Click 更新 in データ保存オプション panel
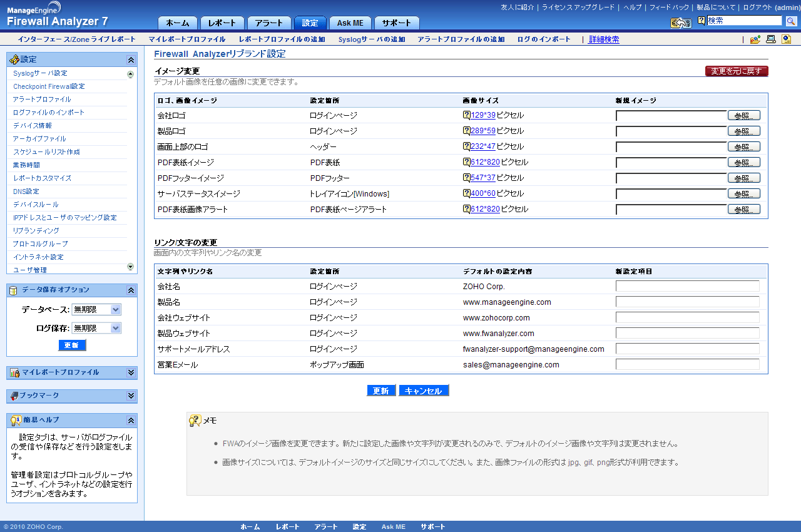 pyautogui.click(x=72, y=345)
